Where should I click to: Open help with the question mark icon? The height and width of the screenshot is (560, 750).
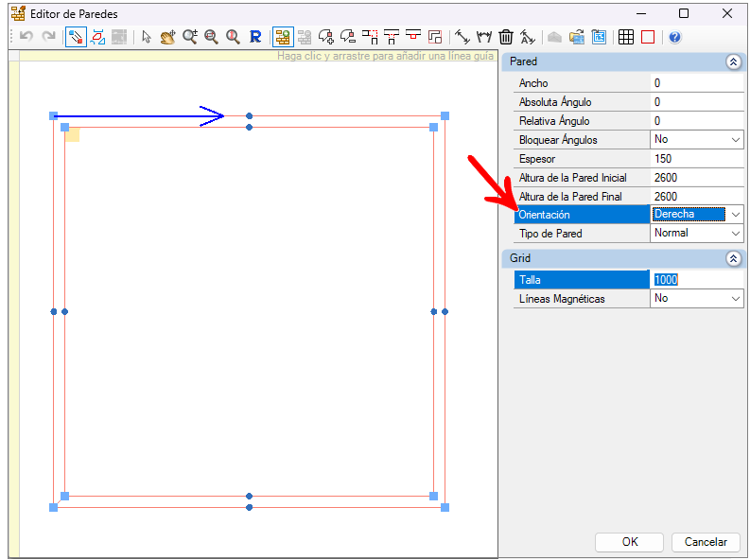(x=674, y=37)
